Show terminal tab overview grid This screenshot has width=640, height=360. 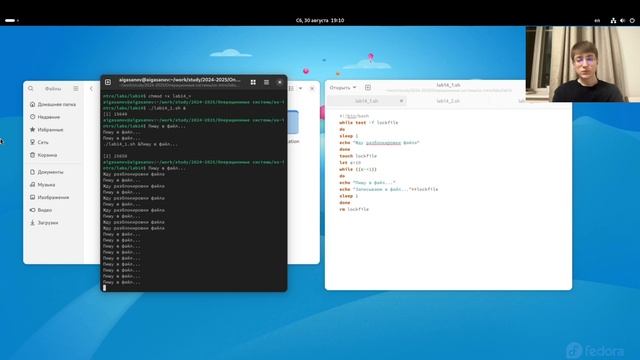coord(253,82)
